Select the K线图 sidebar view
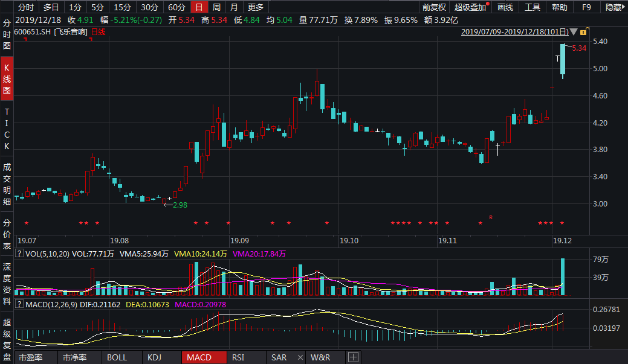Viewport: 628px width, 364px height. coord(7,79)
